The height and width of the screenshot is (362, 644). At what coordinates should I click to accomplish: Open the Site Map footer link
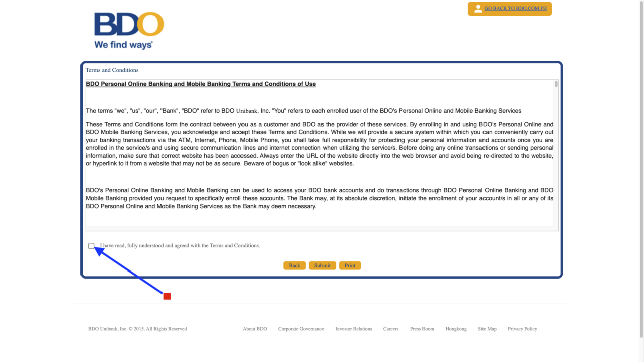(x=487, y=329)
